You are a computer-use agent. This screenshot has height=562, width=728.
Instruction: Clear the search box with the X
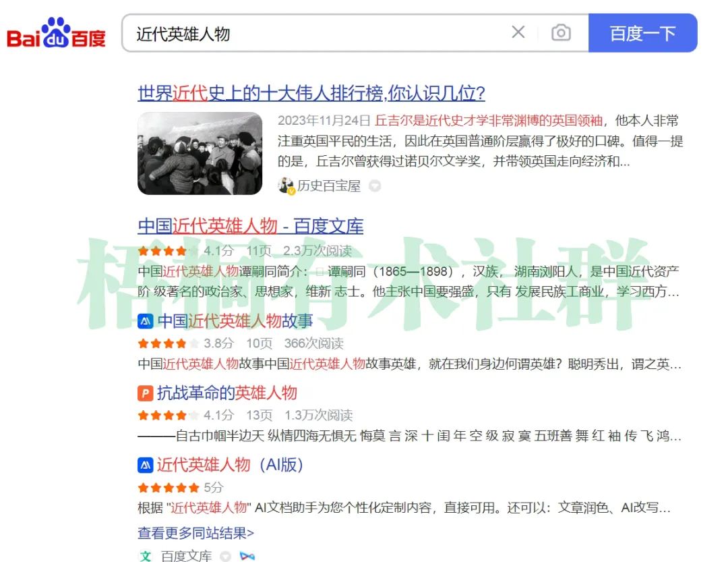(518, 32)
